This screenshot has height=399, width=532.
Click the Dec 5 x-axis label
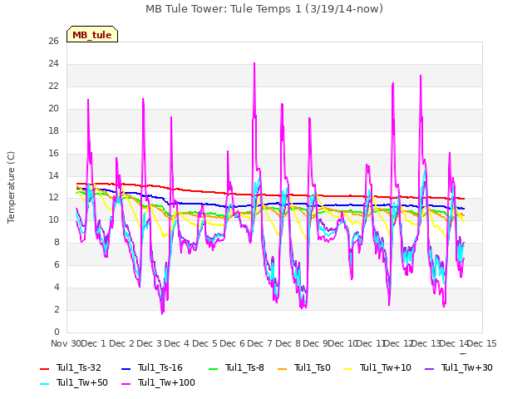point(204,343)
